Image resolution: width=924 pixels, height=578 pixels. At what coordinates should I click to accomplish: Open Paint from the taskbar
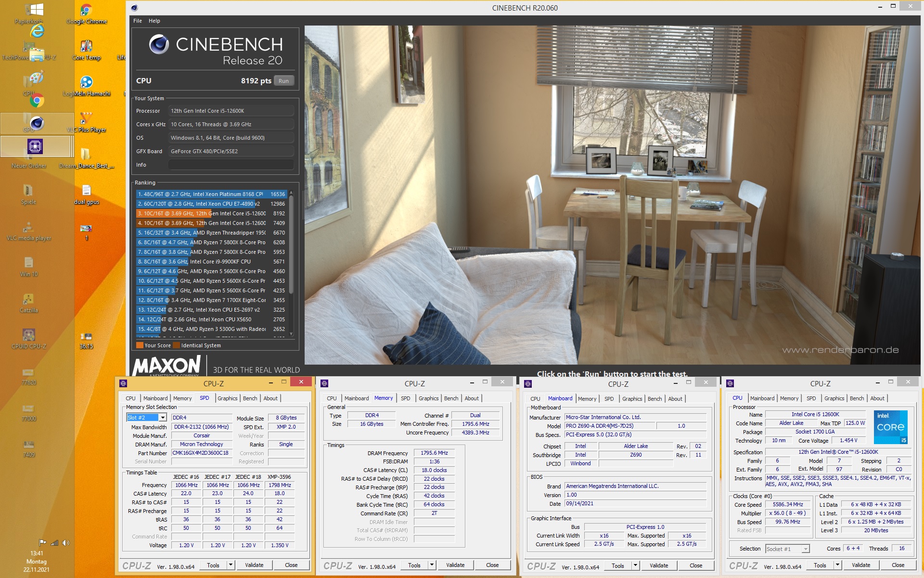coord(37,77)
